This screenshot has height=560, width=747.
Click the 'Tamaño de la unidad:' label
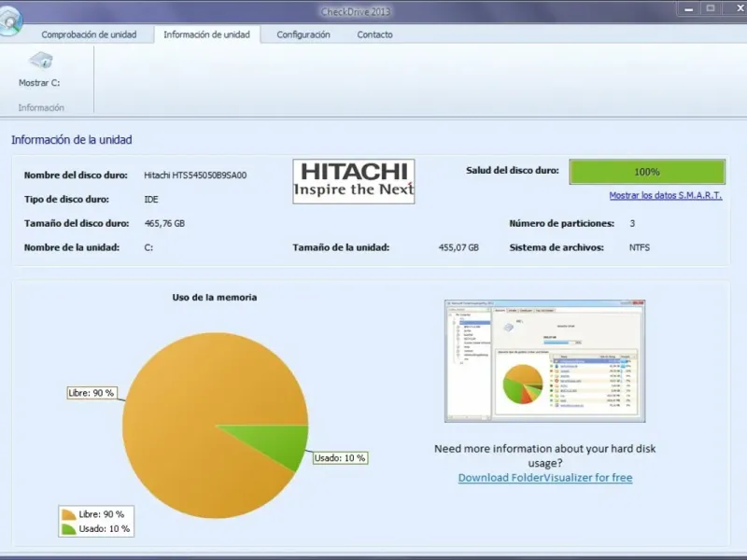pyautogui.click(x=341, y=247)
